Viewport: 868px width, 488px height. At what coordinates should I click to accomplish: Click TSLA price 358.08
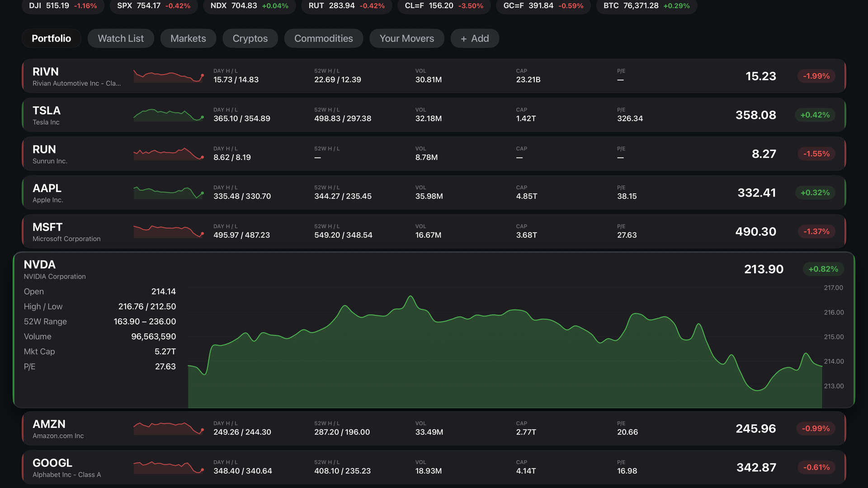[756, 115]
